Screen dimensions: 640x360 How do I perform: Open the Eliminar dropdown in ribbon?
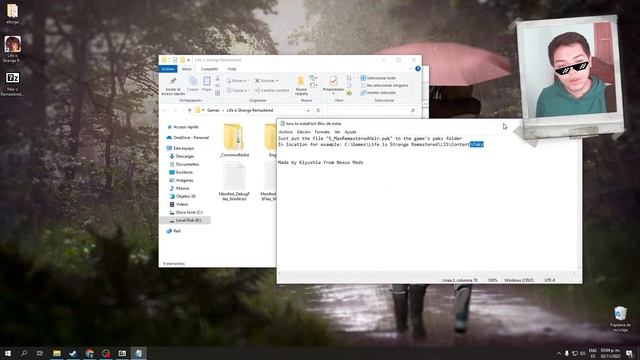tap(267, 80)
